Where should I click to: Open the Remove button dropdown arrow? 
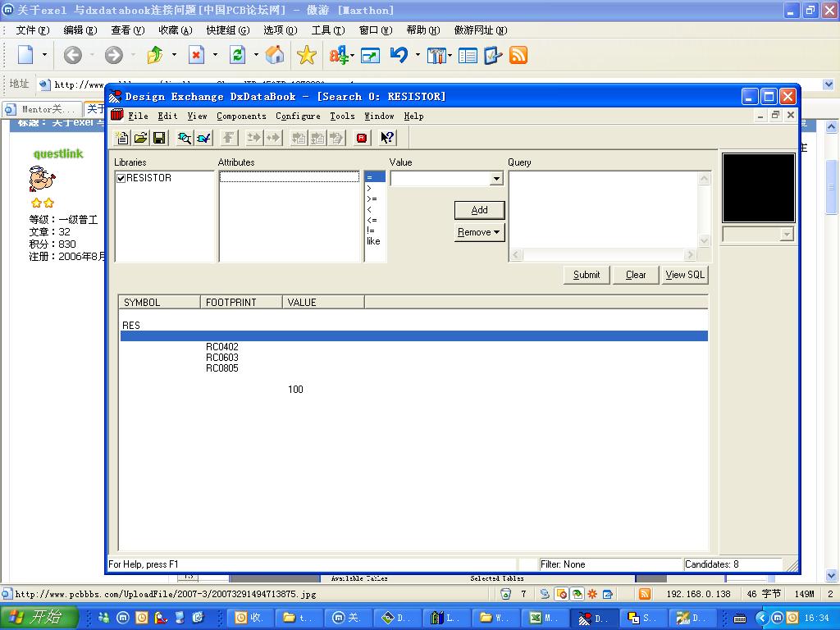496,232
